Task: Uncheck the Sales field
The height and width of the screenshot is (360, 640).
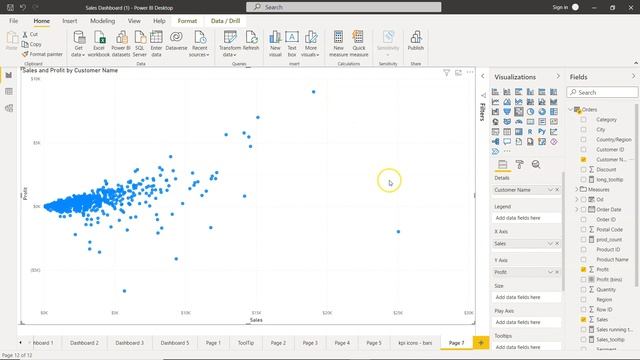Action: [583, 320]
